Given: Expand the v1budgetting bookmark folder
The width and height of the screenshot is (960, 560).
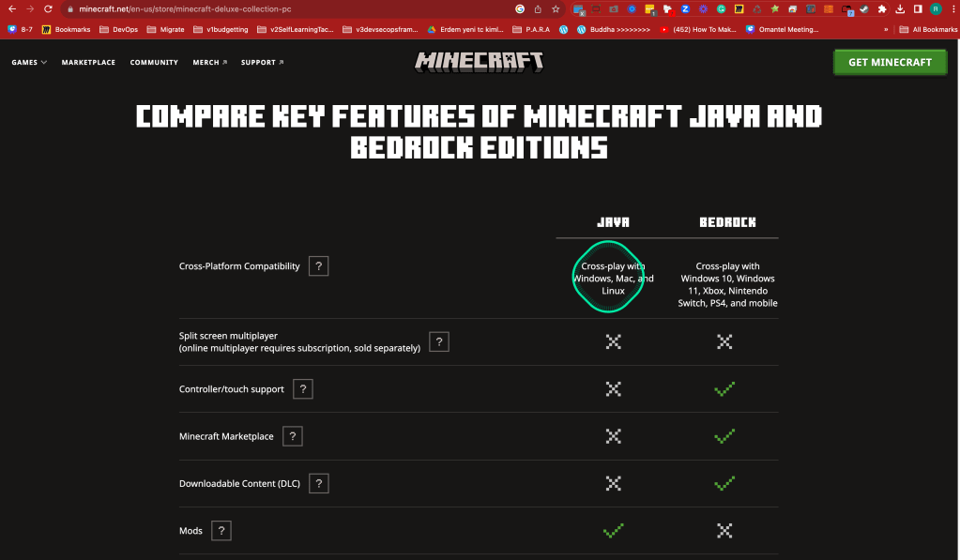Looking at the screenshot, I should [x=221, y=29].
